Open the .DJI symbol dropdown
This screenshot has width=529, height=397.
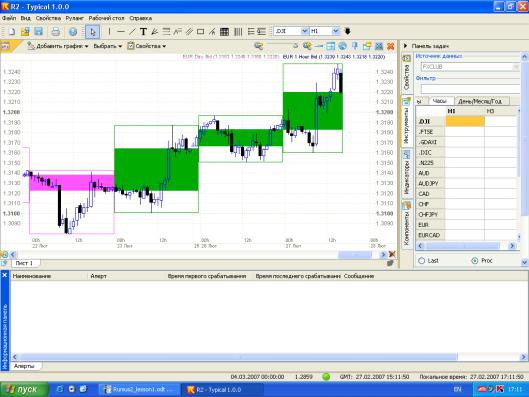point(304,31)
